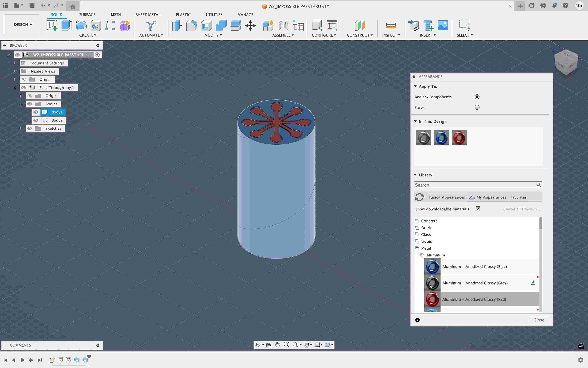Click the New Component icon
Image resolution: width=588 pixels, height=368 pixels.
tap(268, 26)
